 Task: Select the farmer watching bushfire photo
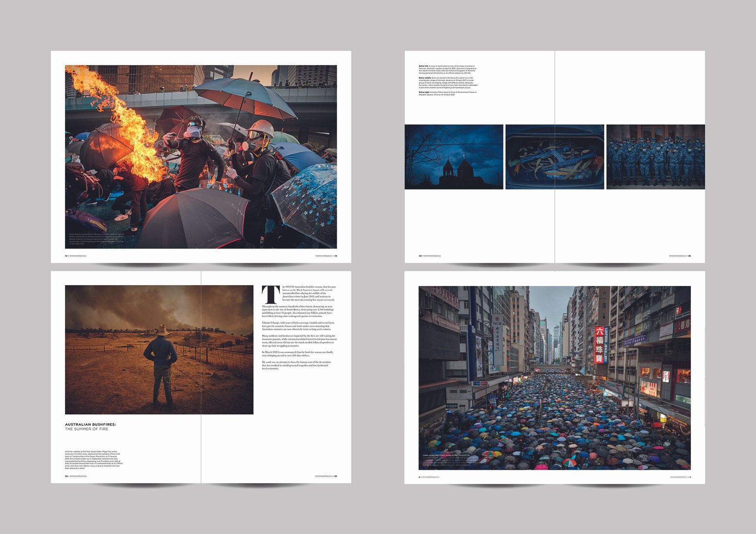[x=159, y=350]
